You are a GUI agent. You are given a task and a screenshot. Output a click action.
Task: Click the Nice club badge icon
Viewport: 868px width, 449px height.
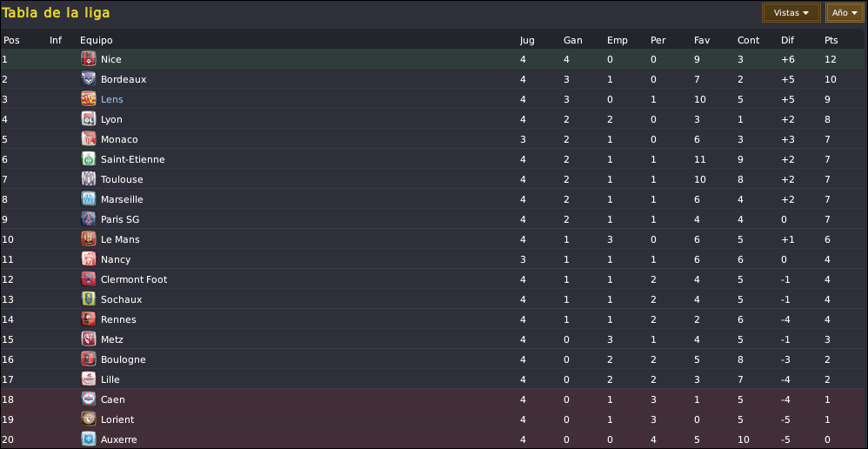tap(88, 58)
